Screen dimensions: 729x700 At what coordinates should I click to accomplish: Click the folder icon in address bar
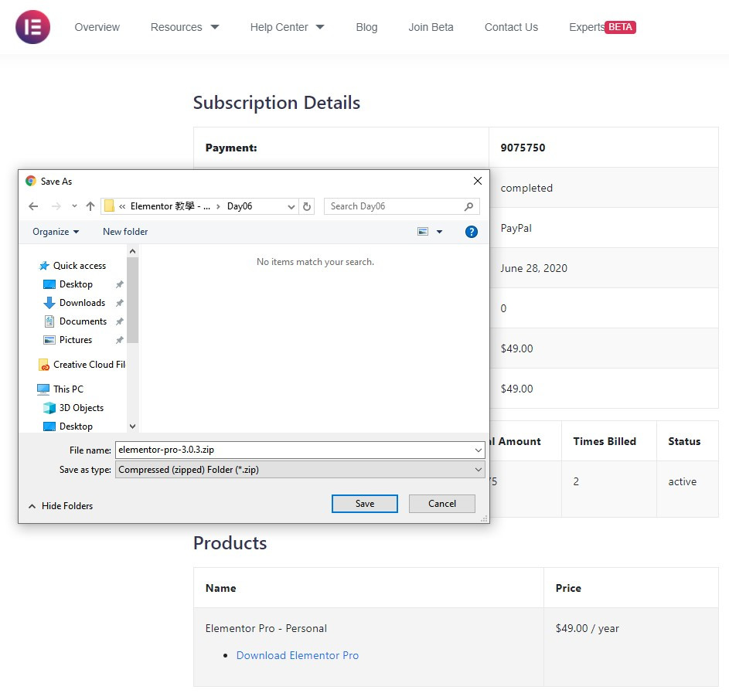click(x=109, y=206)
